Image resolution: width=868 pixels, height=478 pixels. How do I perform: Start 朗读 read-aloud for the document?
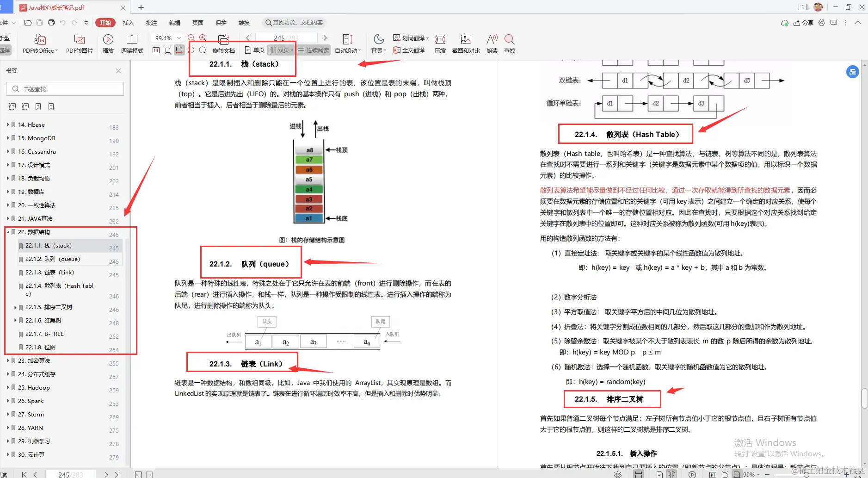click(492, 44)
